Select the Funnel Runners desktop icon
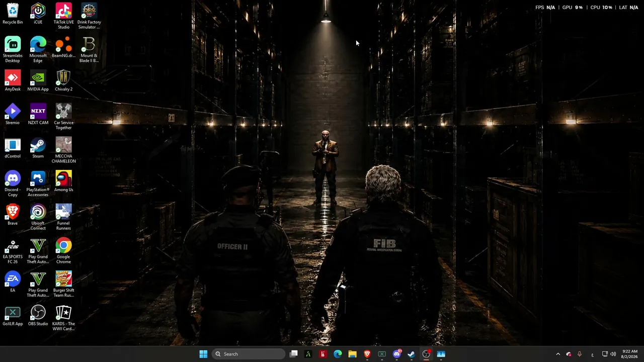Viewport: 644px width, 362px height. [63, 218]
